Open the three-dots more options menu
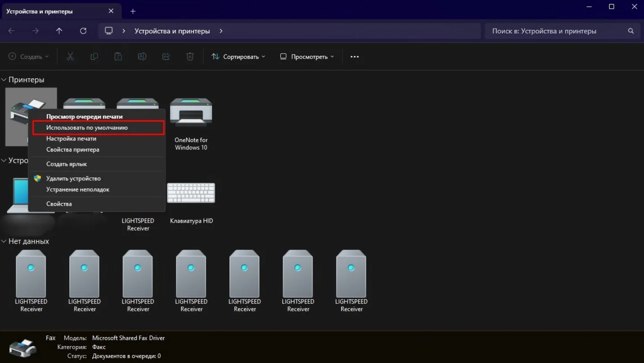The width and height of the screenshot is (644, 363). pos(355,57)
